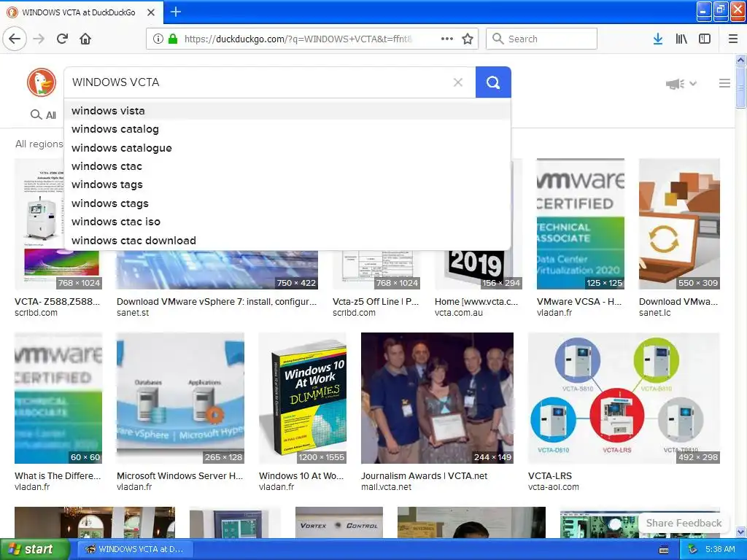The image size is (747, 560).
Task: Choose suggestion 'windows ctac iso'
Action: click(287, 222)
